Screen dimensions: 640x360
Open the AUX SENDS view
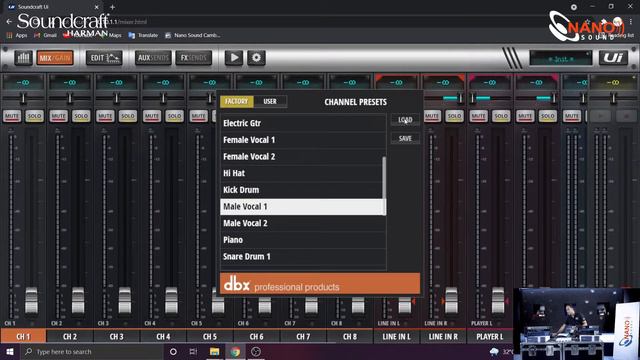click(x=153, y=58)
